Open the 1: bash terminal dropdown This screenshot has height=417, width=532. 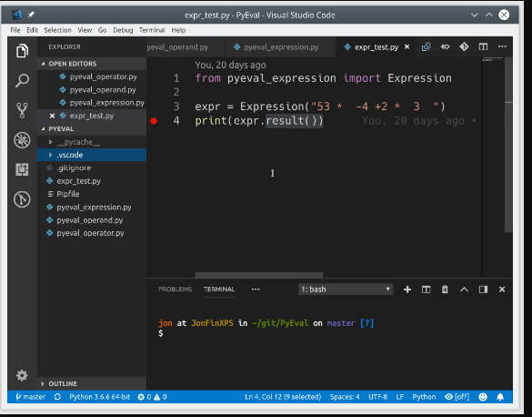[346, 290]
